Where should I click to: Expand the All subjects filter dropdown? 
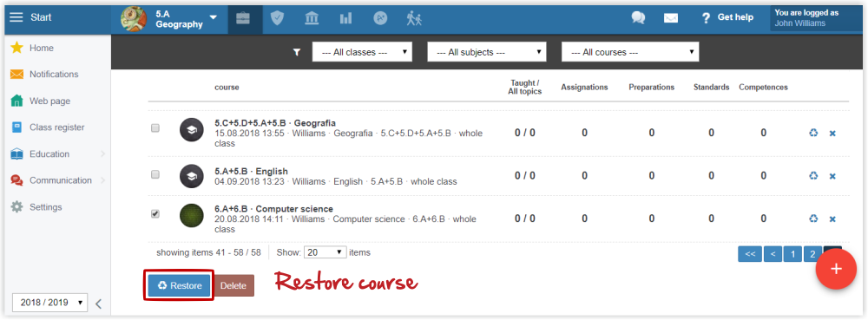(487, 52)
